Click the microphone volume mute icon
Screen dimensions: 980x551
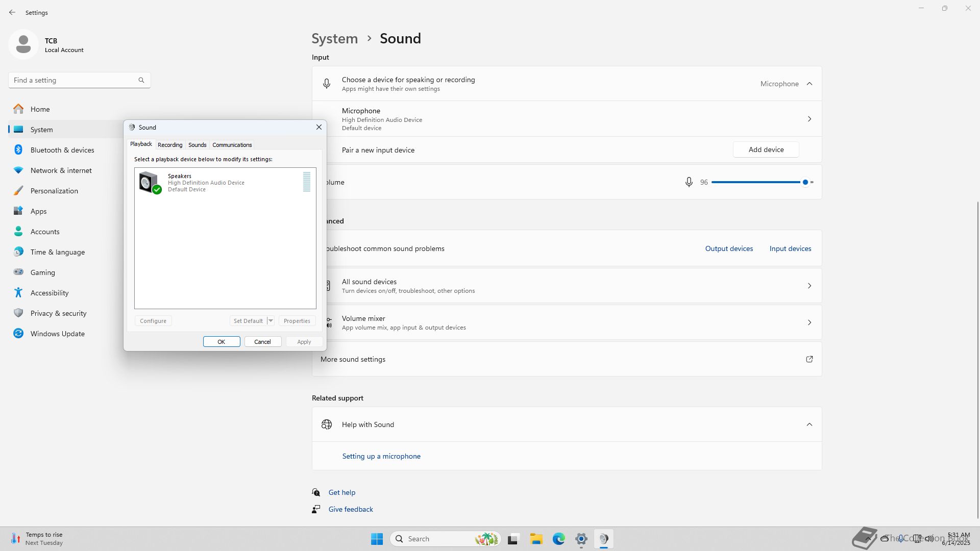pos(689,182)
